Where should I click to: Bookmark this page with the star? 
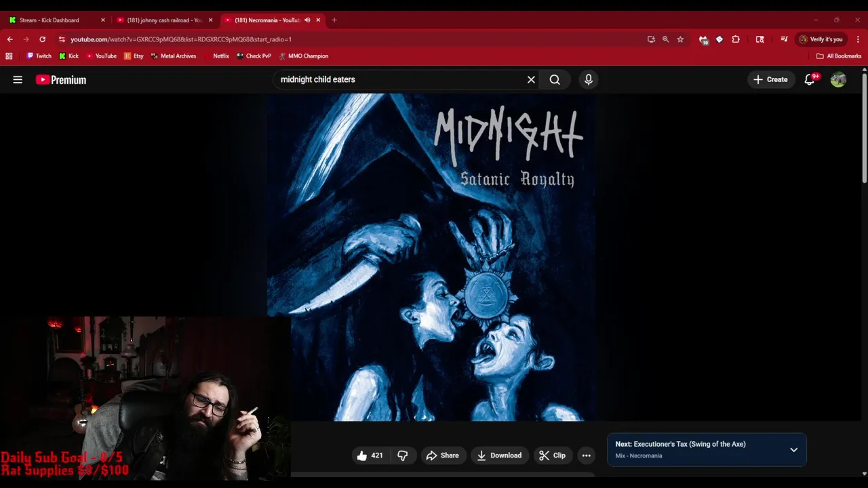(x=680, y=39)
